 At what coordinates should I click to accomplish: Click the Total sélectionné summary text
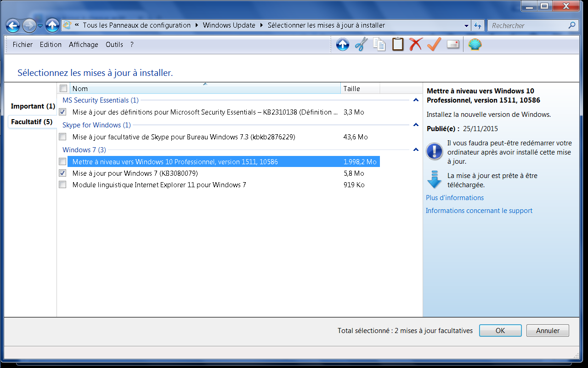coord(405,330)
